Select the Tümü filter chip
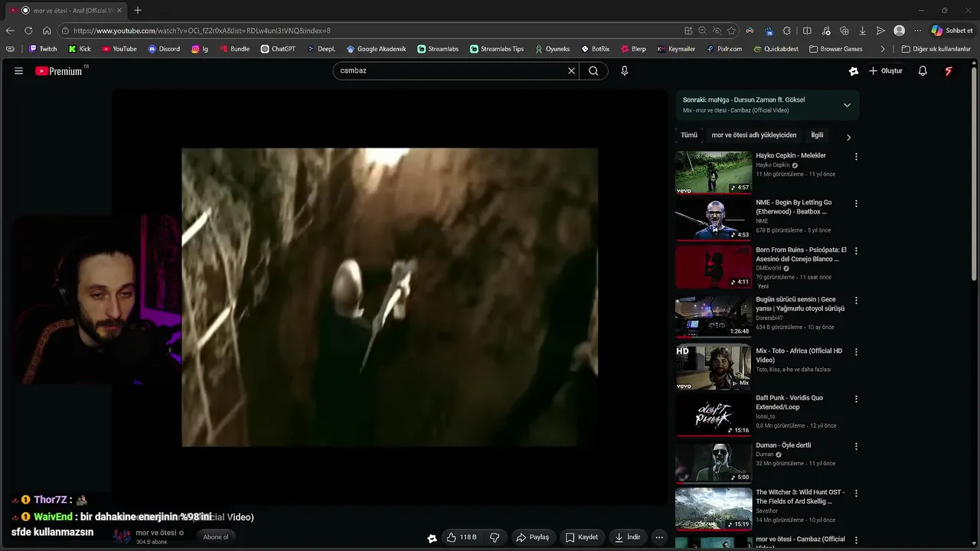 coord(689,135)
